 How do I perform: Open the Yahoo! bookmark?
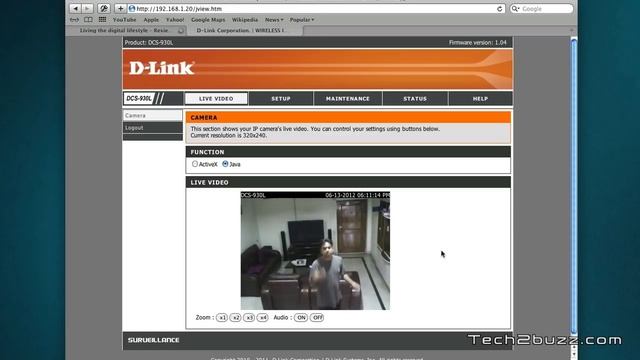coord(175,20)
